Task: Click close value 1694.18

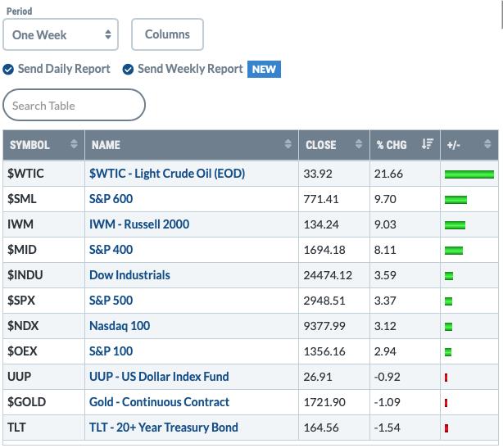Action: coord(324,250)
